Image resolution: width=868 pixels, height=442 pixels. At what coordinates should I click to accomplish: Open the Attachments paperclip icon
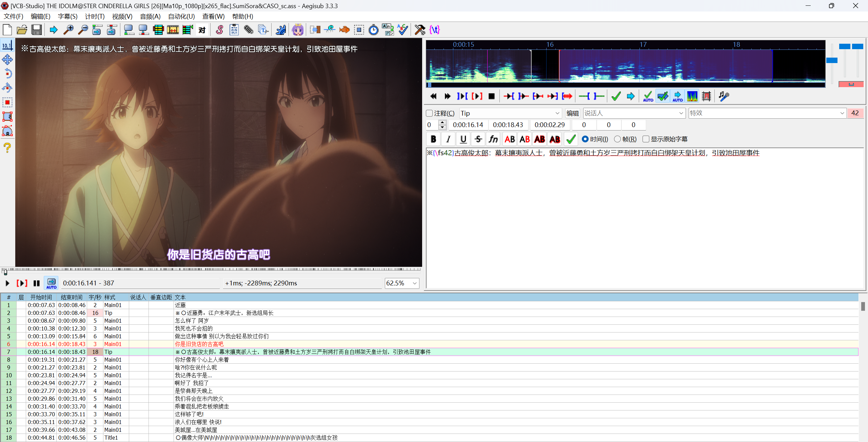[x=249, y=30]
